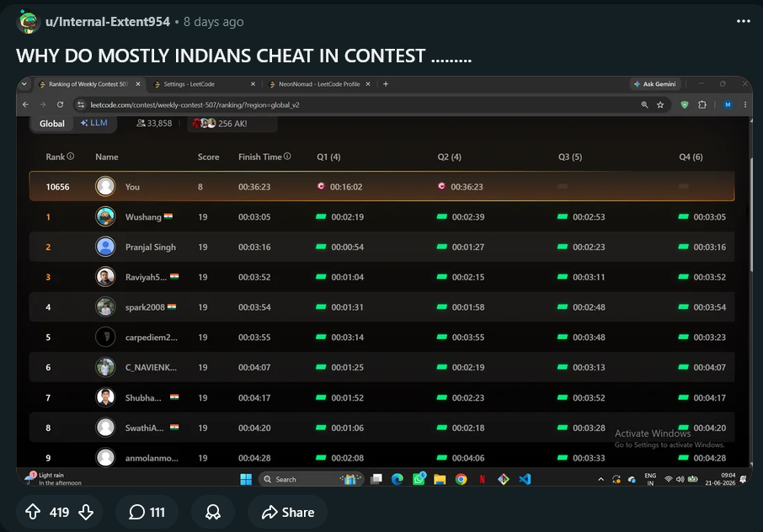The height and width of the screenshot is (532, 763).
Task: Click the Windows taskbar Search box
Action: click(x=312, y=479)
